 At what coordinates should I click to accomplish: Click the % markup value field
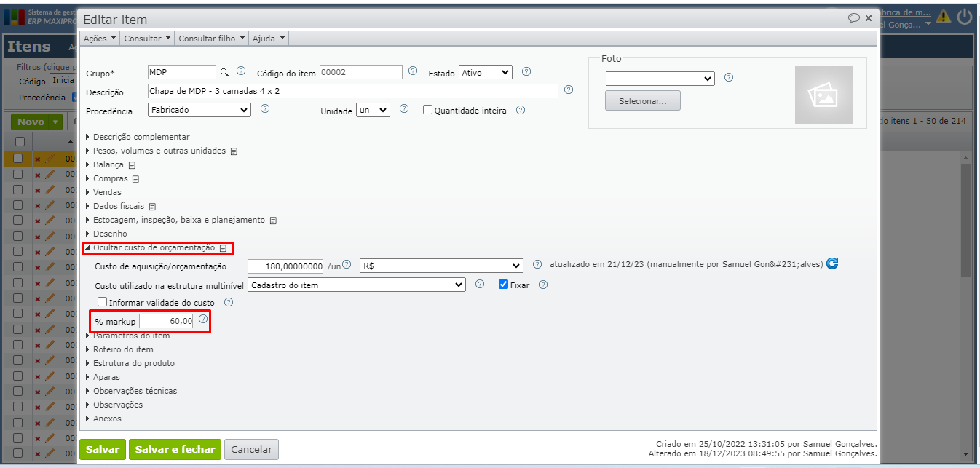point(167,321)
